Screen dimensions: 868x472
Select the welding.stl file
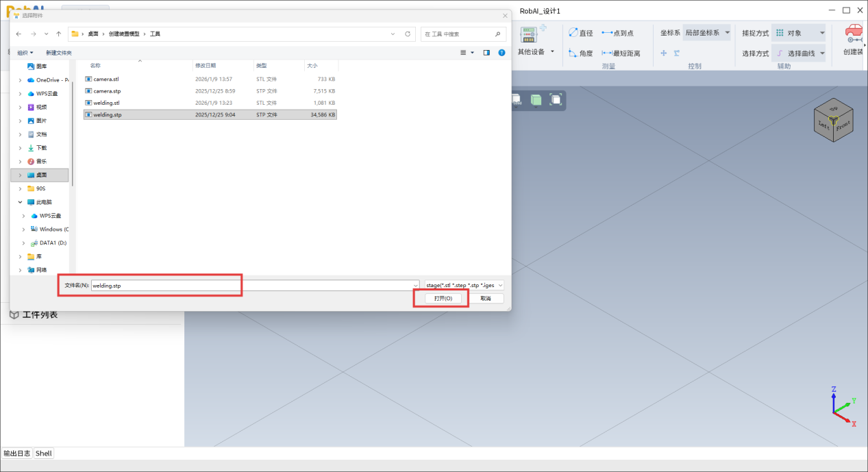210,103
